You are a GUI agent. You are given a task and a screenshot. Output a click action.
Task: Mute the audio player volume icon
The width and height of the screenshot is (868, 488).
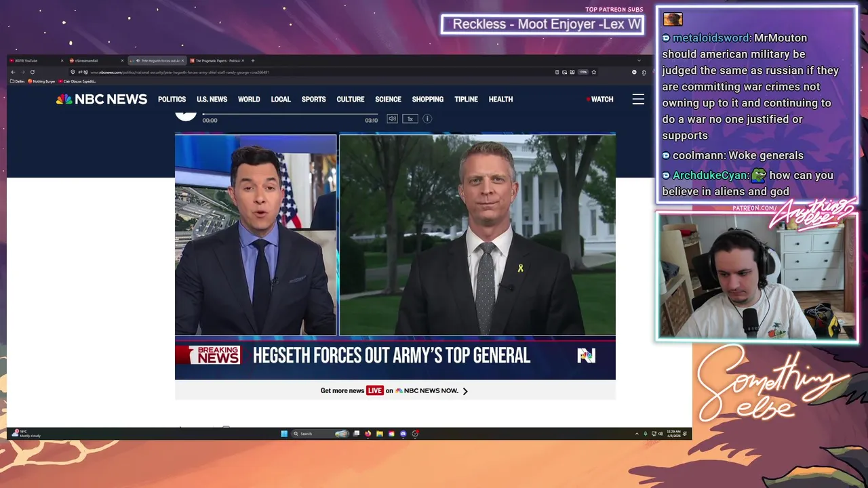[392, 119]
